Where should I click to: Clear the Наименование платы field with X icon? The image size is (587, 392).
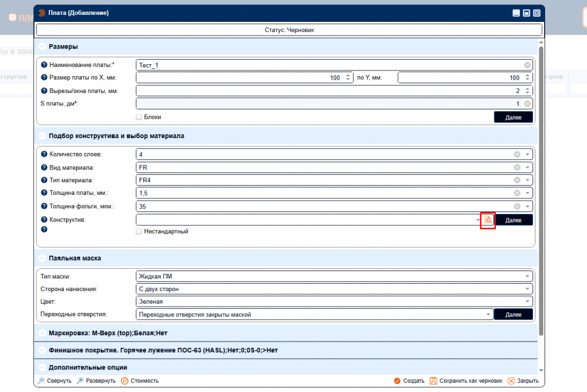(x=527, y=65)
